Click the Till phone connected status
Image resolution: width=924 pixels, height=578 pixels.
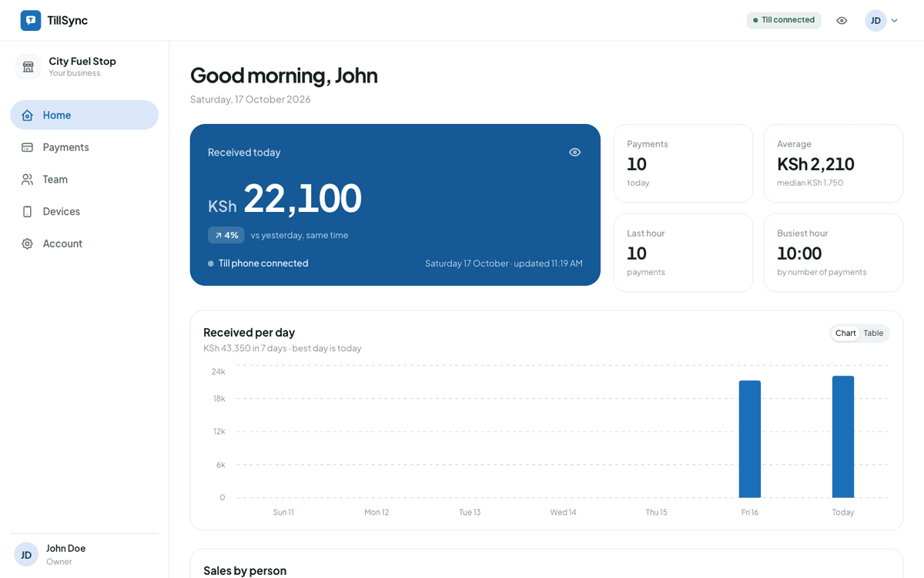coord(258,264)
